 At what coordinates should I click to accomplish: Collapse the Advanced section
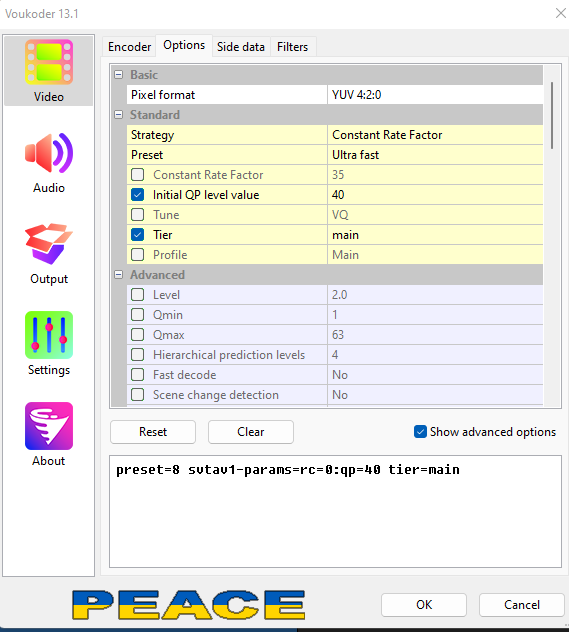[x=118, y=274]
